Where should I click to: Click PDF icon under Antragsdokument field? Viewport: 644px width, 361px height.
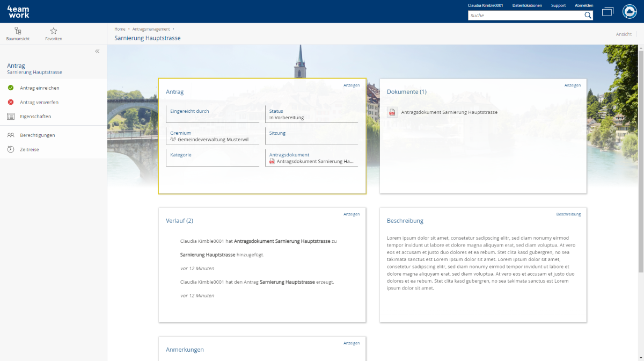[272, 161]
